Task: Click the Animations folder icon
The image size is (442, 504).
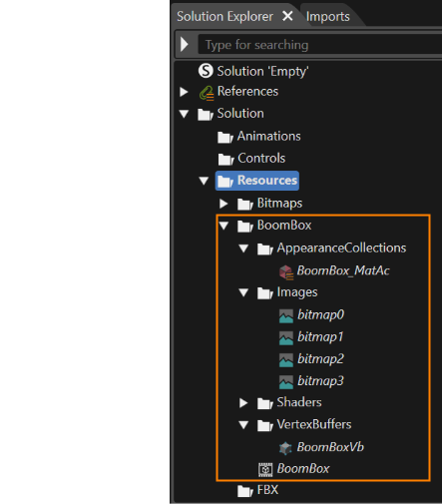Action: pyautogui.click(x=225, y=137)
